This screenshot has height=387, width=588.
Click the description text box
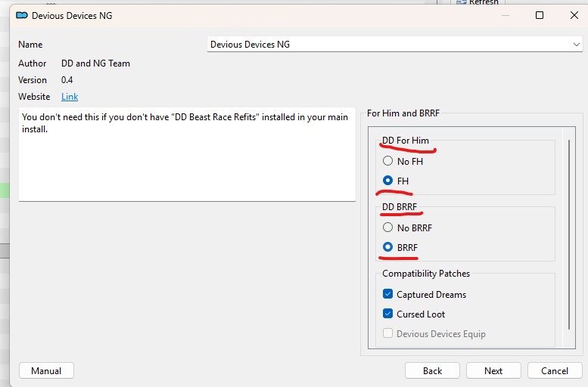187,154
